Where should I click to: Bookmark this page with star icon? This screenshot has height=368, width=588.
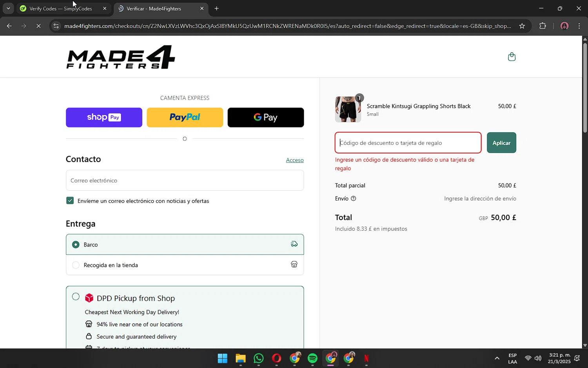[522, 26]
